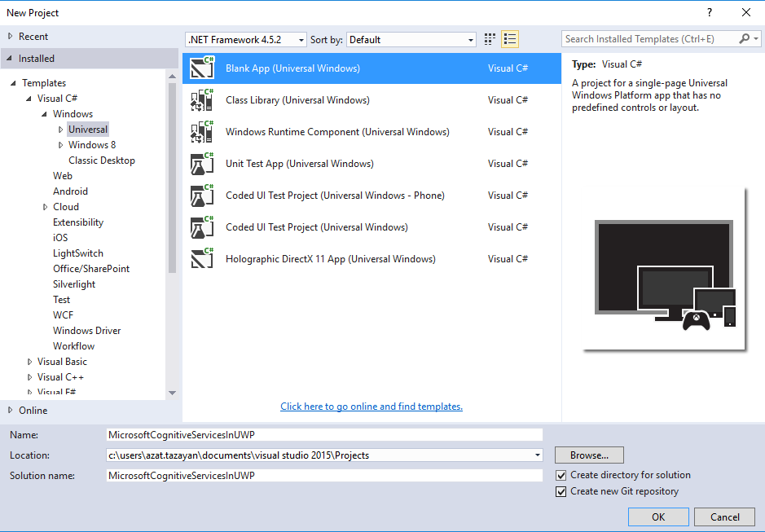Click the project Name input field
Image resolution: width=765 pixels, height=532 pixels.
click(324, 434)
